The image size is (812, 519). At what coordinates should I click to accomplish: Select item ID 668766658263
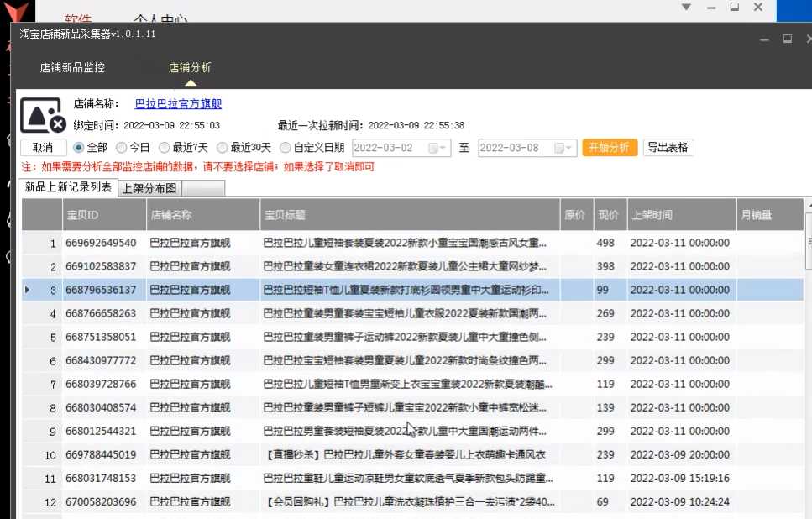[101, 313]
